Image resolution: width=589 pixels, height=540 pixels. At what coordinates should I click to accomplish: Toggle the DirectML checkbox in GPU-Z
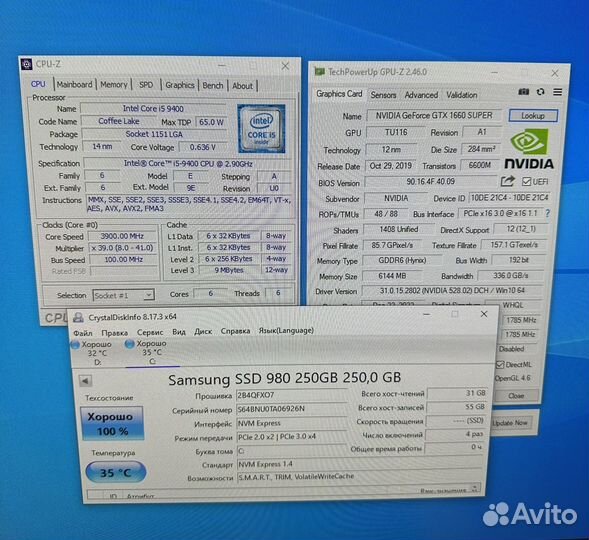tap(500, 365)
